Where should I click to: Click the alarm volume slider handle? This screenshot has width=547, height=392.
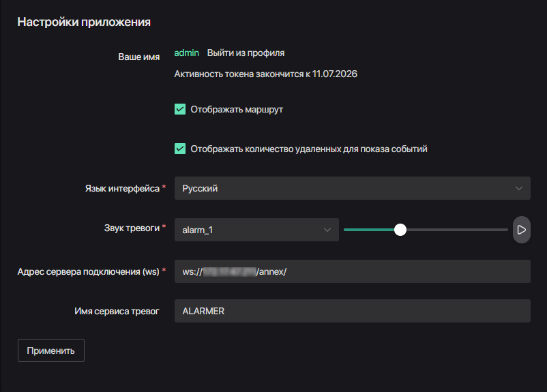[400, 230]
